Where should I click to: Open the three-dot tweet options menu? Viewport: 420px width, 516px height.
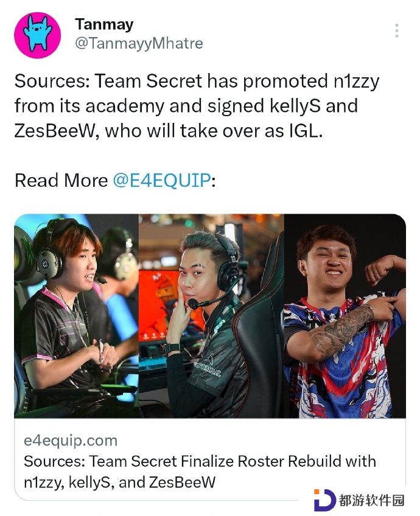click(397, 30)
